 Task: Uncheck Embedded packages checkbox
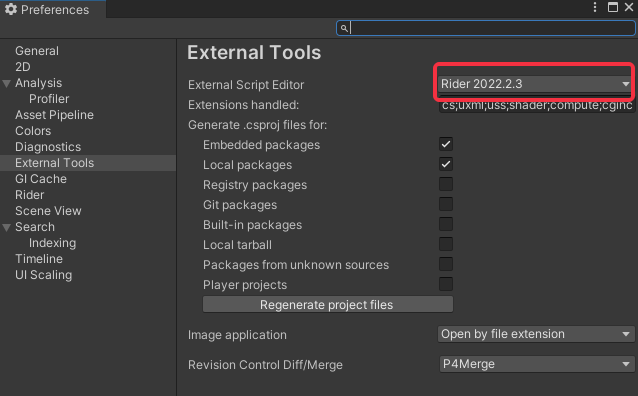pyautogui.click(x=446, y=144)
